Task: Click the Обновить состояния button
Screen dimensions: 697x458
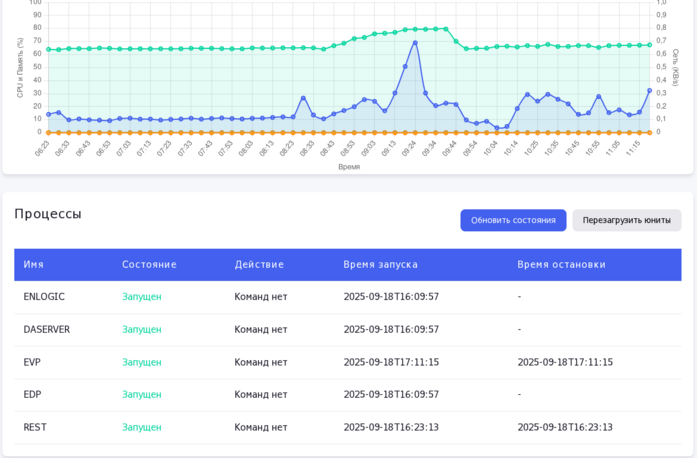Action: [x=513, y=220]
